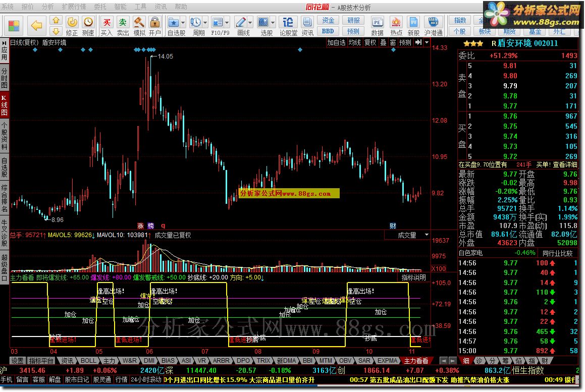This screenshot has width=585, height=392.
Task: Click the 同行业比较 link
Action: [x=557, y=253]
